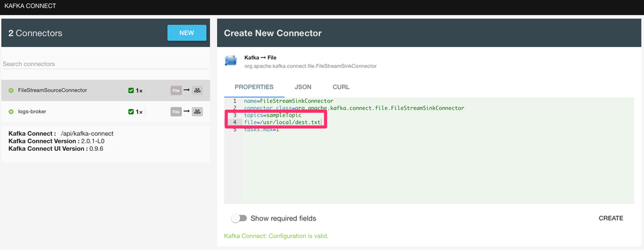Click File badge in logs-broker row

point(176,111)
